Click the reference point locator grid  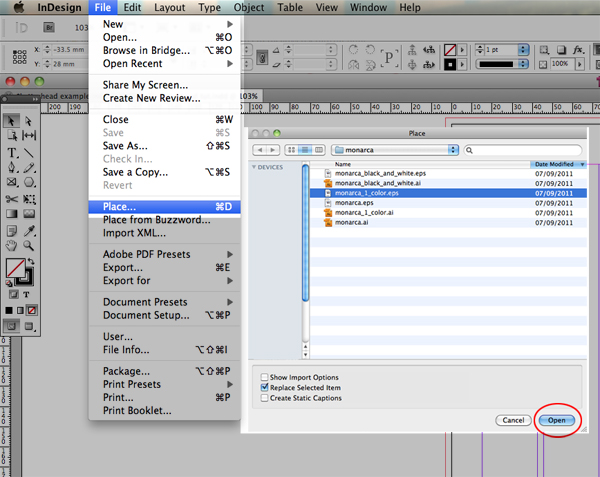click(20, 57)
